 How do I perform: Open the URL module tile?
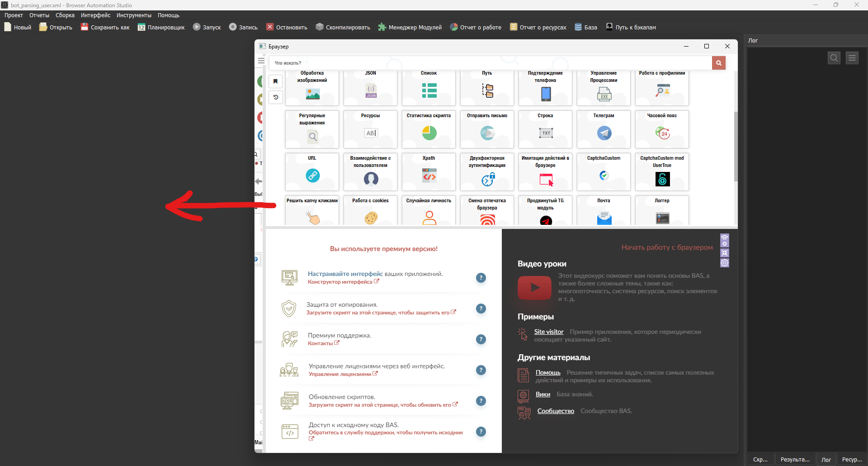[312, 172]
